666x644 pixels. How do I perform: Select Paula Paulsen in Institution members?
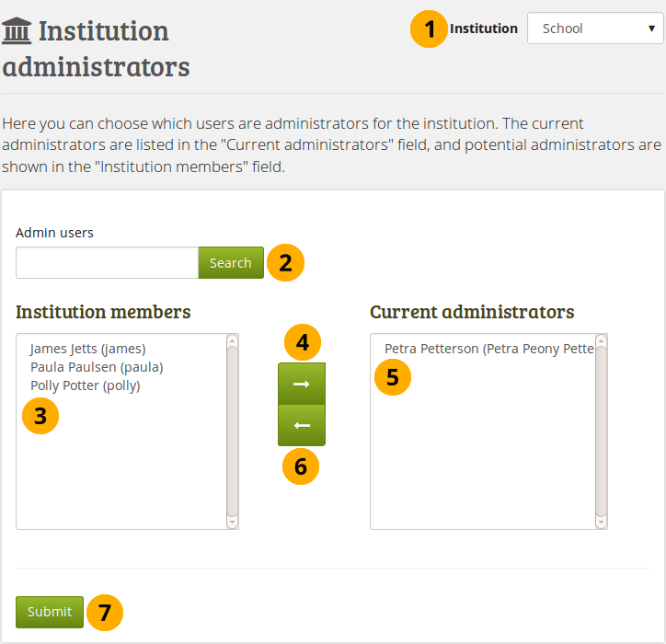point(96,367)
